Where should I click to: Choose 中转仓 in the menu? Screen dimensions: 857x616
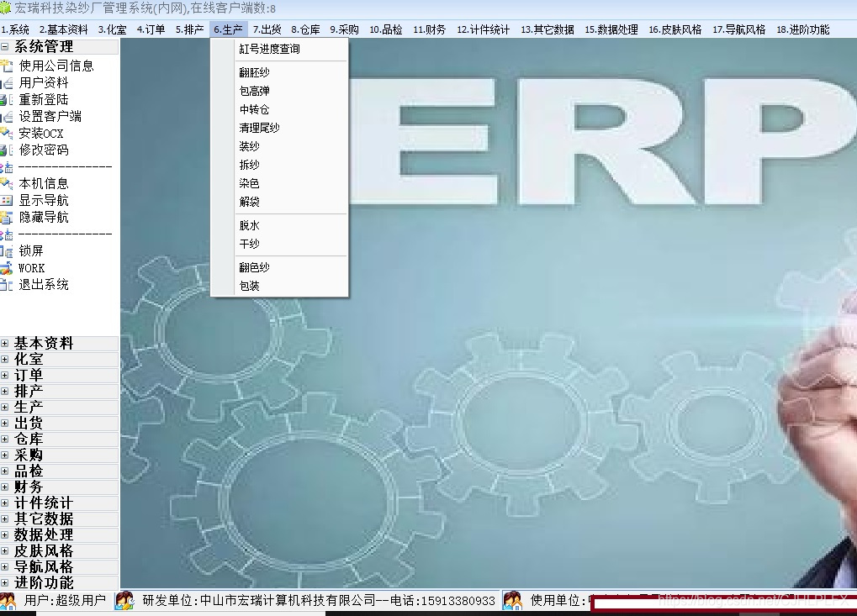[x=279, y=110]
